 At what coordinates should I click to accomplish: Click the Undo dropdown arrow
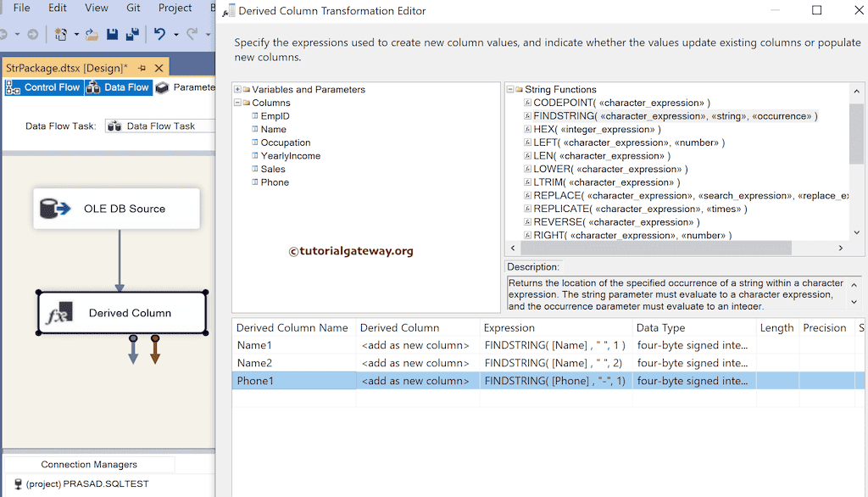tap(178, 34)
